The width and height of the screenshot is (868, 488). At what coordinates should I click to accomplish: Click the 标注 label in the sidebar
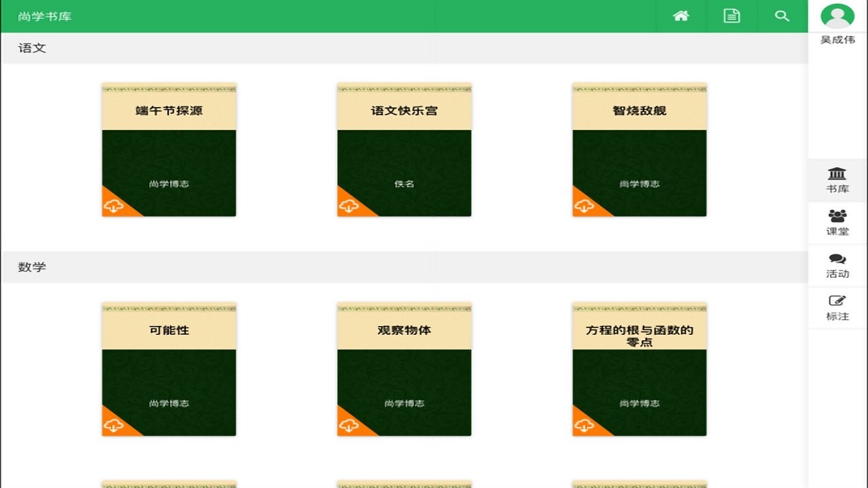837,317
